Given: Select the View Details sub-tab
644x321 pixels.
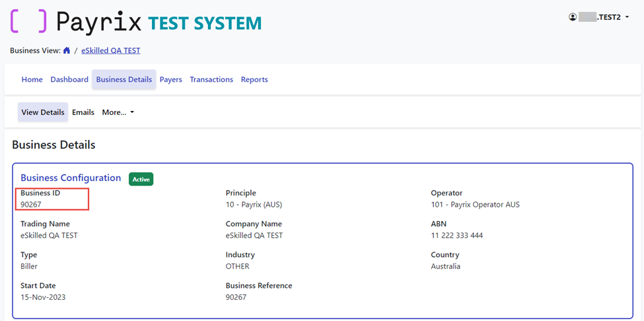Looking at the screenshot, I should click(43, 112).
